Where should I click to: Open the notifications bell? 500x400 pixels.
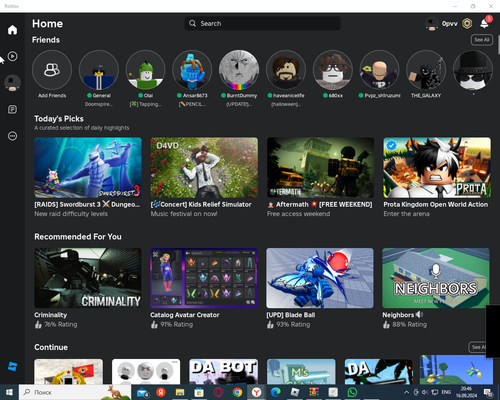[484, 24]
